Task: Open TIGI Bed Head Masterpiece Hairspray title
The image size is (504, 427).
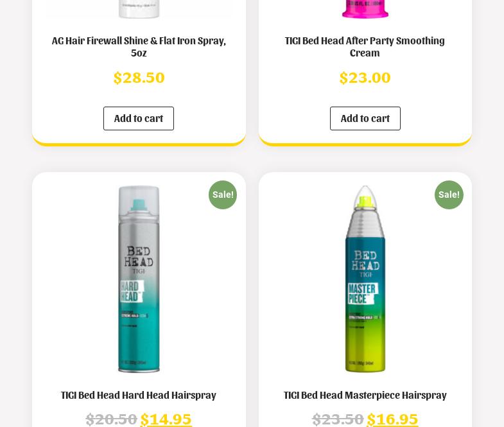Action: point(365,395)
